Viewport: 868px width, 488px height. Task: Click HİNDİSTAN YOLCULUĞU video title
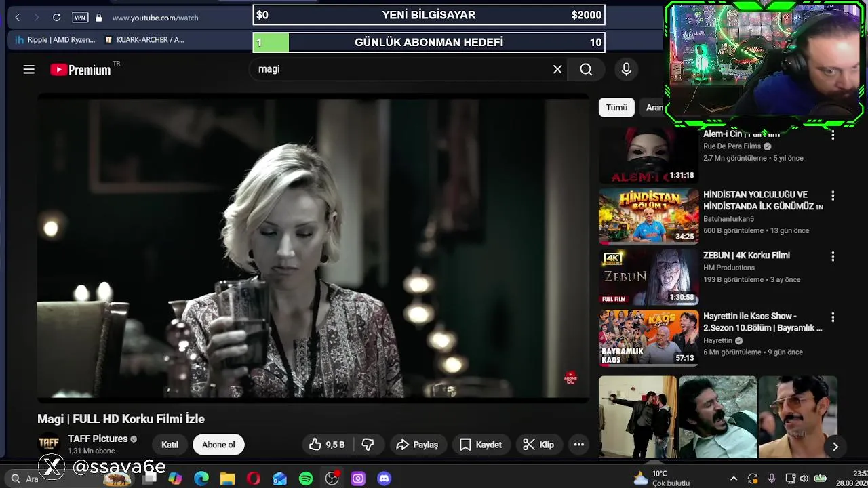(763, 201)
